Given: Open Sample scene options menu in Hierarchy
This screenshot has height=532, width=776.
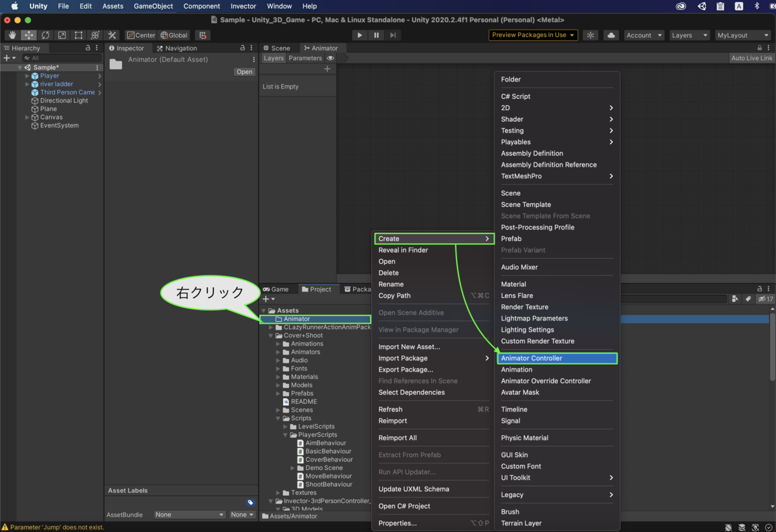Looking at the screenshot, I should [x=98, y=67].
